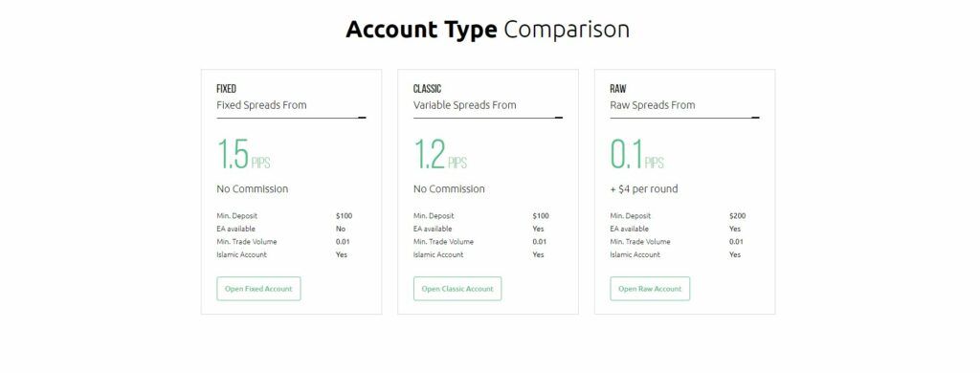Screen dimensions: 980x373
Task: Select the Open Classic Account button
Action: tap(457, 289)
